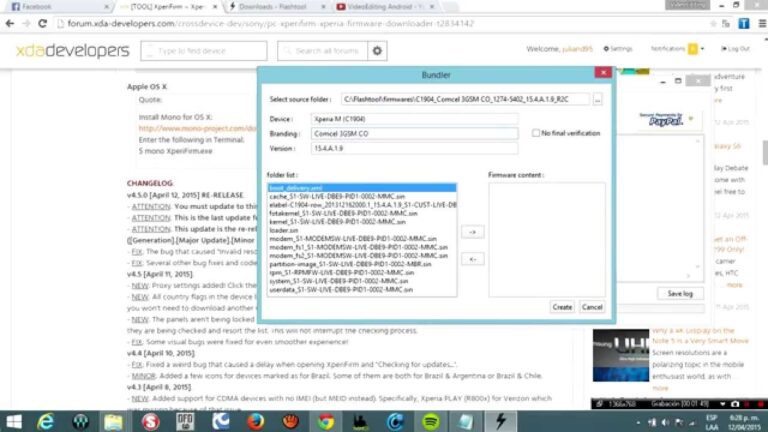Open File Explorer from the taskbar

[113, 422]
